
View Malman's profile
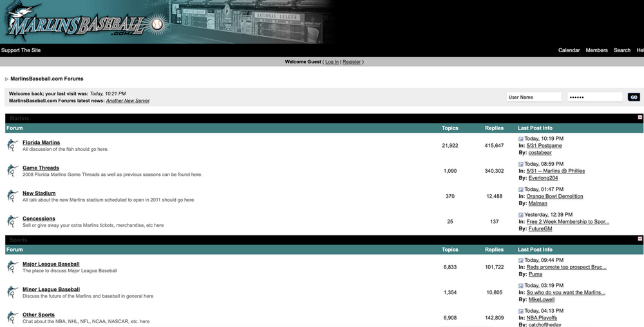[x=538, y=203]
